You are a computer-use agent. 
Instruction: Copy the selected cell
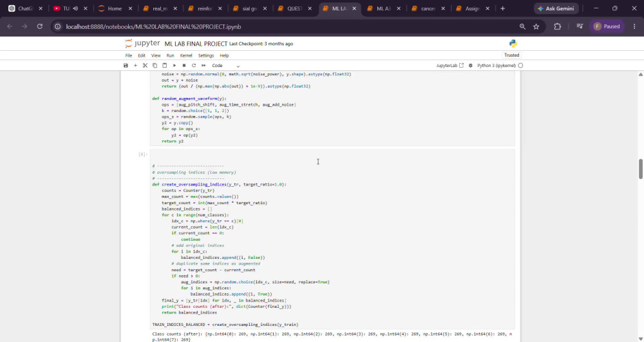(155, 66)
